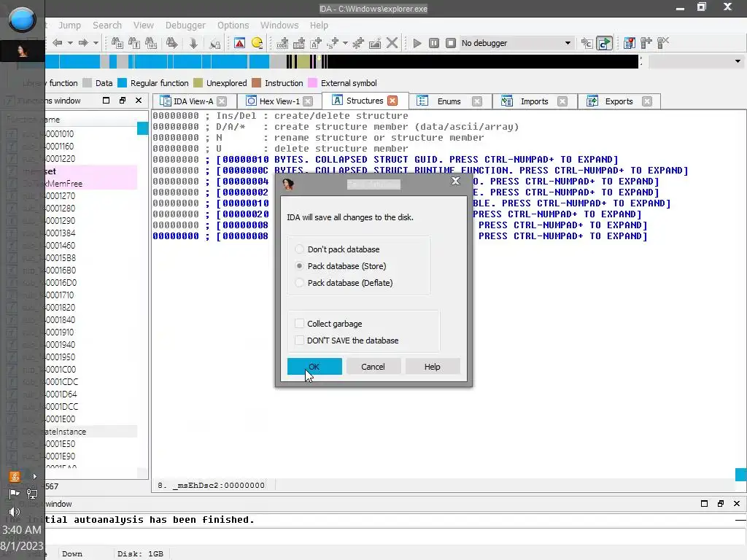Click the system tray speaker icon
Image resolution: width=747 pixels, height=560 pixels.
tap(15, 512)
